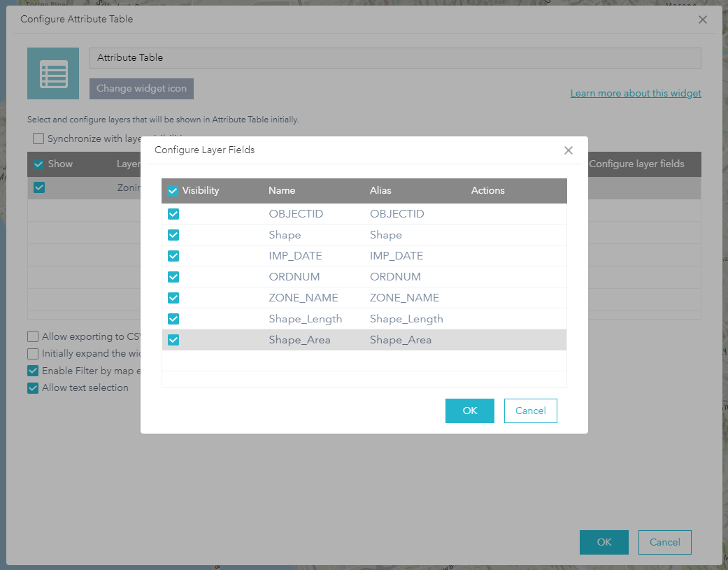Uncheck visibility for the OBJECTID field
The width and height of the screenshot is (728, 570).
pyautogui.click(x=173, y=214)
